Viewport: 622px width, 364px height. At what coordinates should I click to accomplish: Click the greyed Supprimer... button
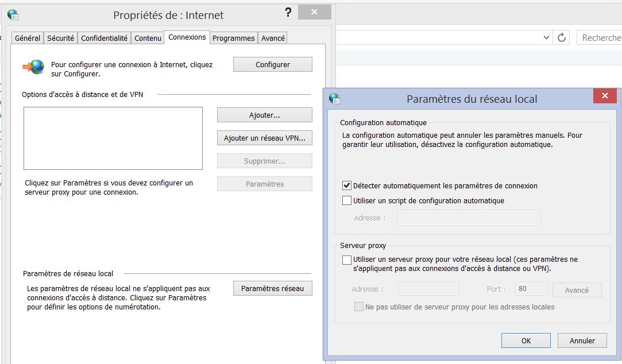tap(265, 161)
